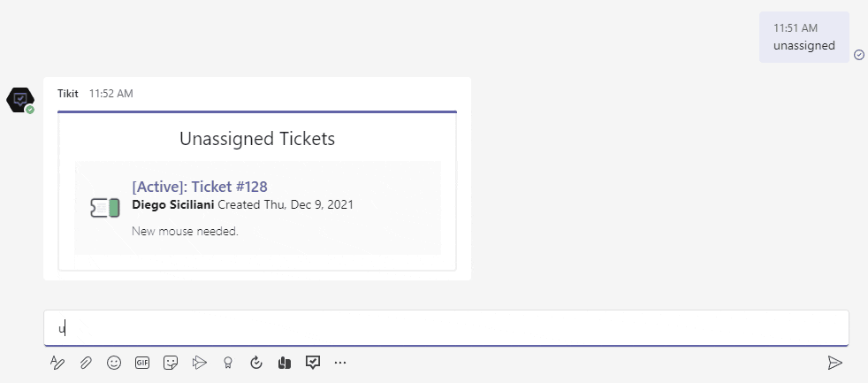Click the ticket icon beside Ticket #128
868x383 pixels.
[x=104, y=207]
